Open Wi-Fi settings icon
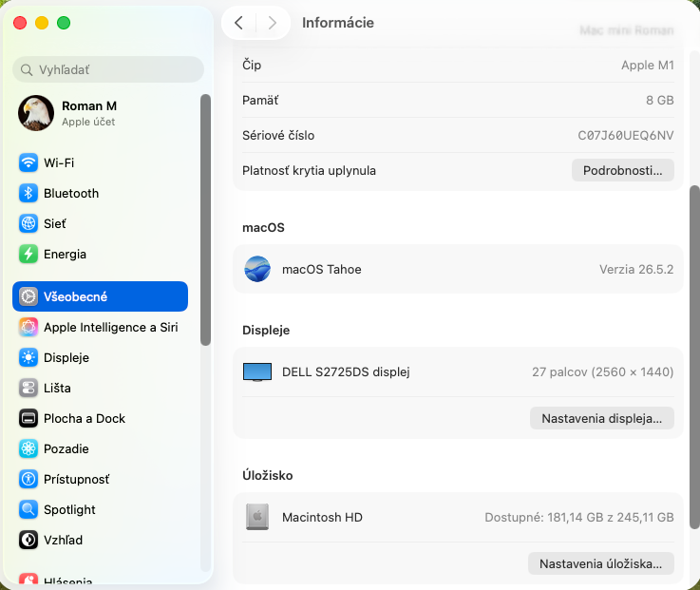Screen dimensions: 700x590 28,162
